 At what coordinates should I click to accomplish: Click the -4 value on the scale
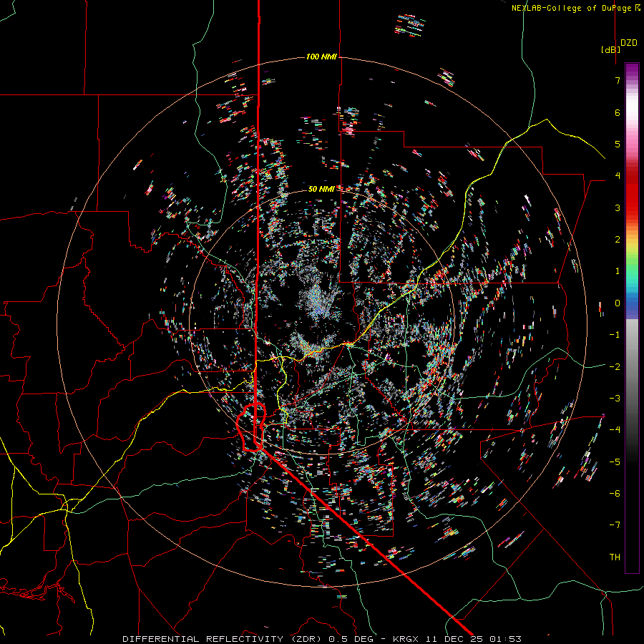coord(615,430)
